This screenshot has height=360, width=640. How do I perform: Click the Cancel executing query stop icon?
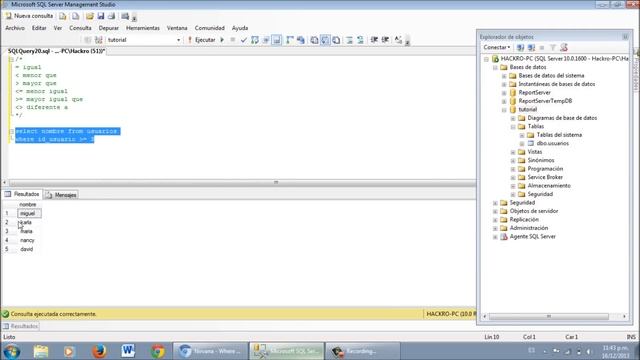point(233,40)
